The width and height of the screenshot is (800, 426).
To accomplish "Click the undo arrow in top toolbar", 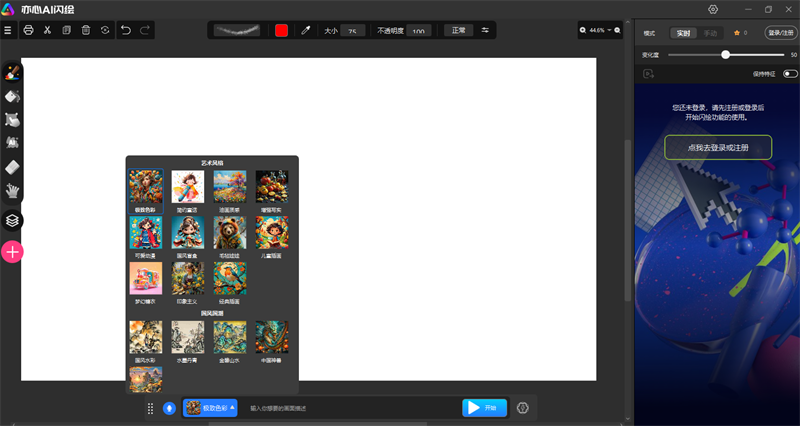I will [x=126, y=31].
